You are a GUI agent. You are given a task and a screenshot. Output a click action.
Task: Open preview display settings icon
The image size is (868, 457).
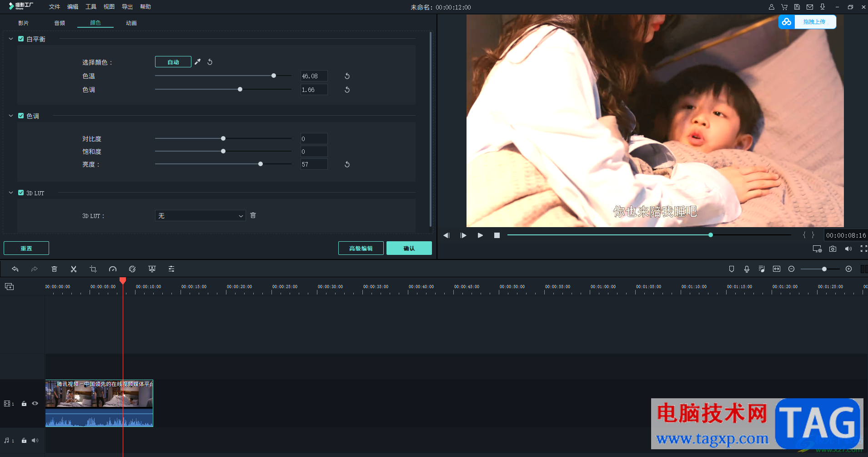(817, 249)
